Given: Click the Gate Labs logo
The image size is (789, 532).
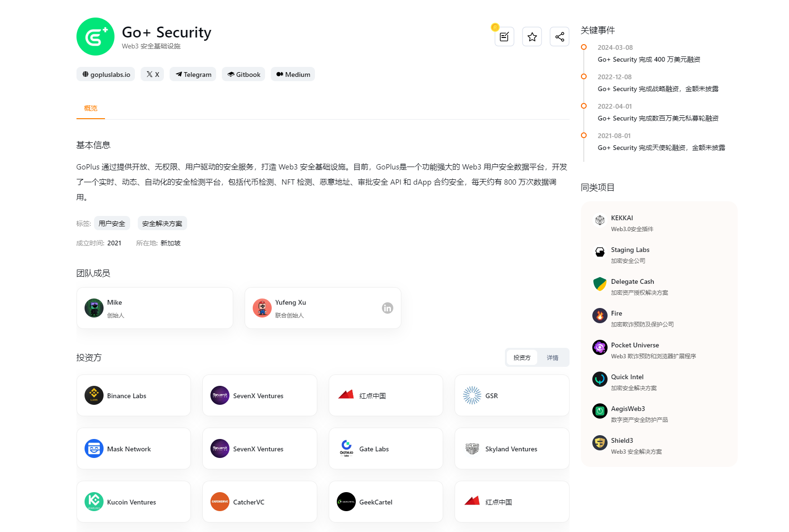Looking at the screenshot, I should 346,448.
